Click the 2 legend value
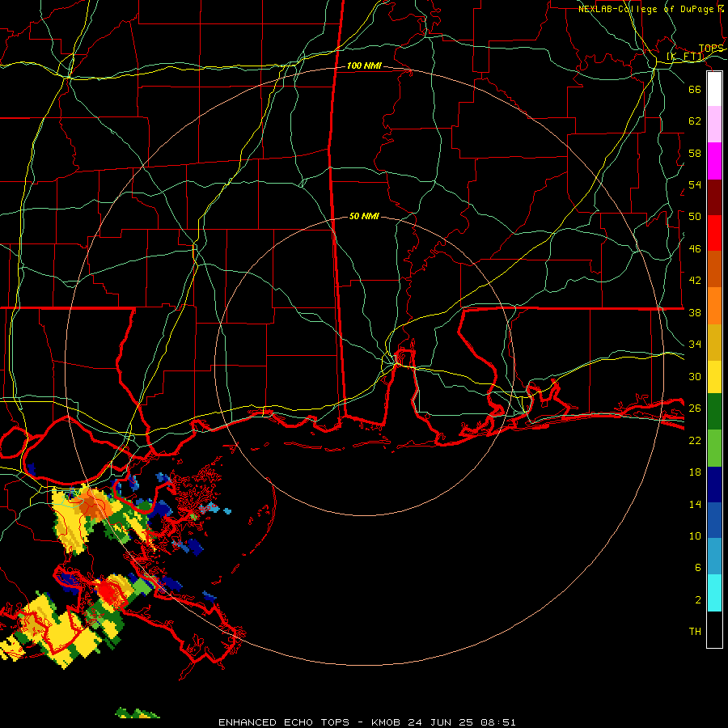The height and width of the screenshot is (728, 728). click(698, 599)
